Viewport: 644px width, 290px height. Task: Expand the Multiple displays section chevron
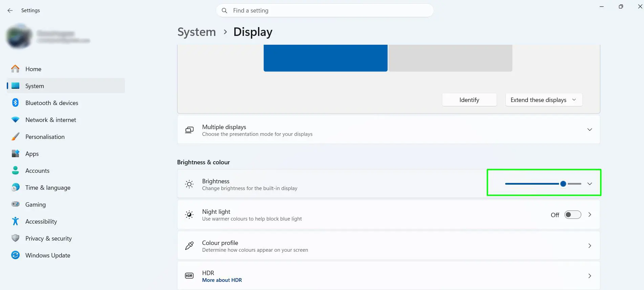[x=589, y=130]
